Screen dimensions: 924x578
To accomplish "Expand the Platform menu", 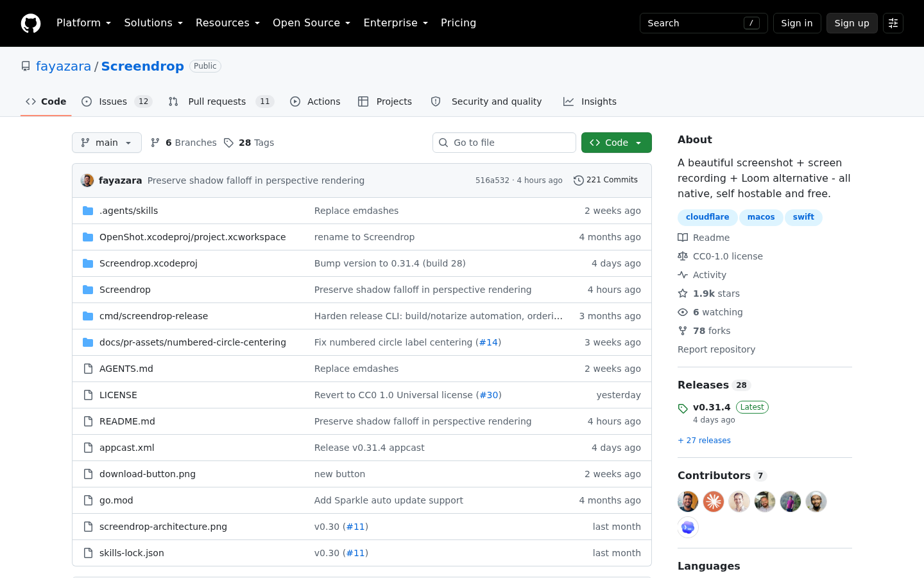I will pos(83,23).
